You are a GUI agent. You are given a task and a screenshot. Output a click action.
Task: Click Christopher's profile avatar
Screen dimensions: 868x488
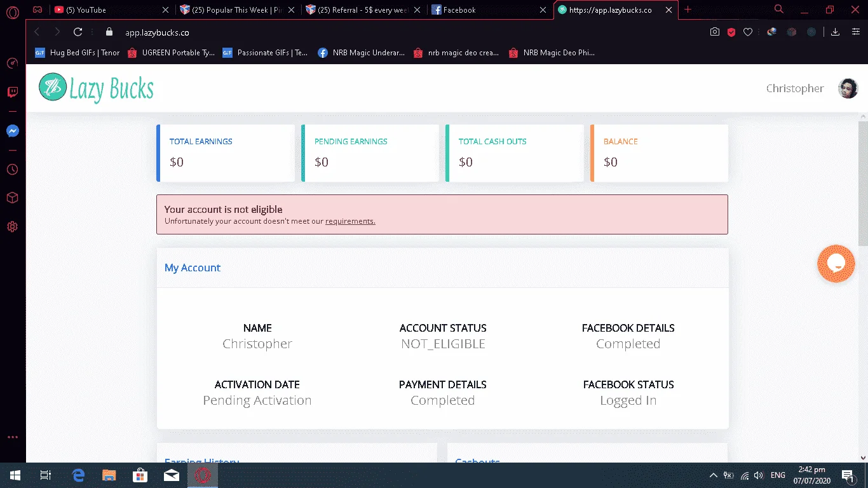click(x=848, y=88)
